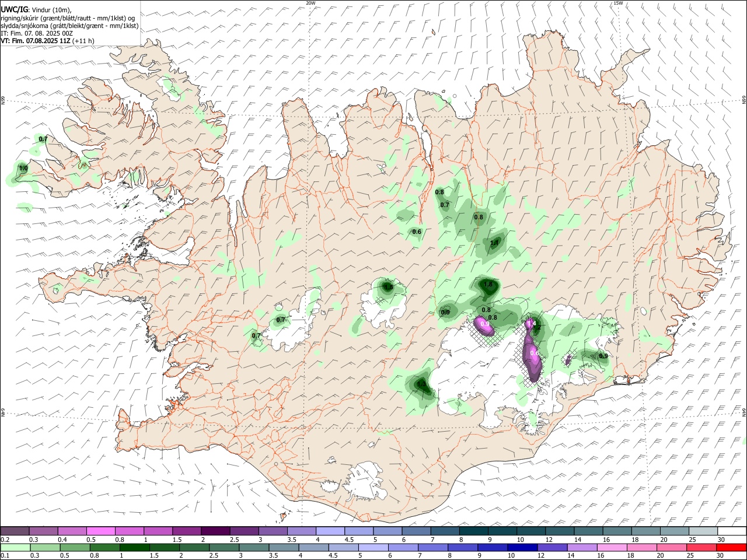Image resolution: width=747 pixels, height=560 pixels.
Task: Click the palest green rain swatch between 0.1 and 0.3
Action: tap(15, 547)
